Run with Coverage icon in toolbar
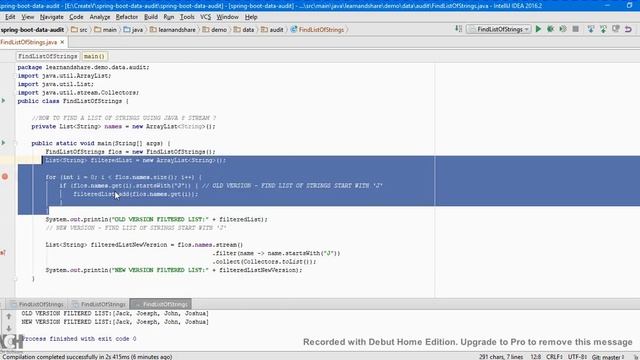The image size is (640, 360). click(563, 29)
